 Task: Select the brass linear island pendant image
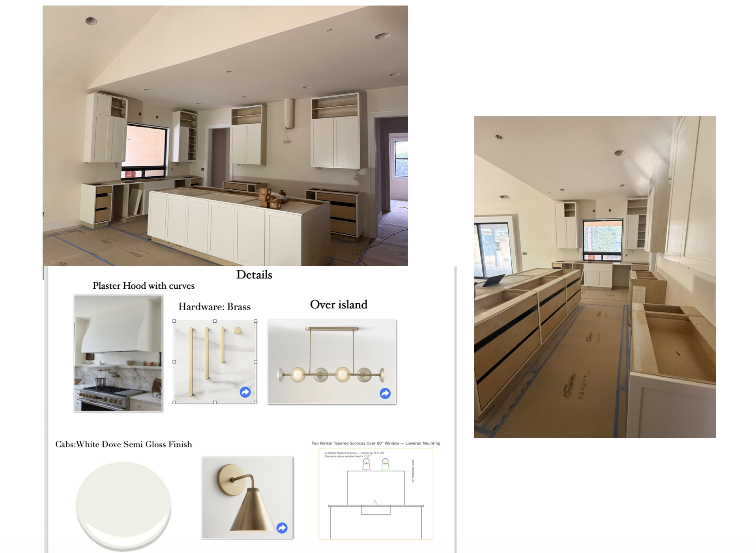pyautogui.click(x=331, y=361)
